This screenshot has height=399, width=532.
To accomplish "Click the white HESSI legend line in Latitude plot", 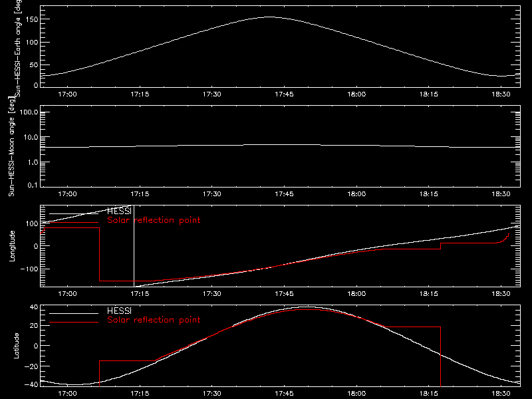I will tap(74, 313).
